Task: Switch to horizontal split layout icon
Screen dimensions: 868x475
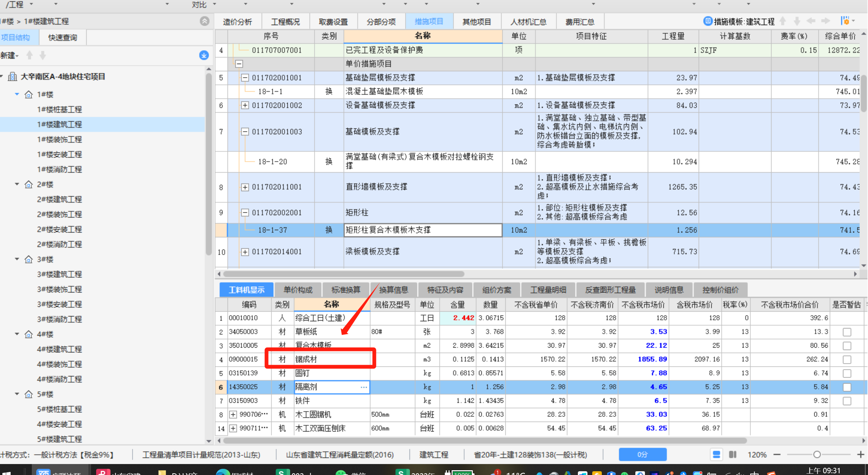Action: pyautogui.click(x=716, y=454)
